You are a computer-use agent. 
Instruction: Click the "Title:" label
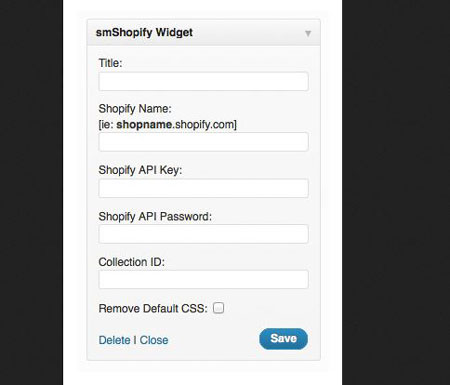click(x=110, y=63)
